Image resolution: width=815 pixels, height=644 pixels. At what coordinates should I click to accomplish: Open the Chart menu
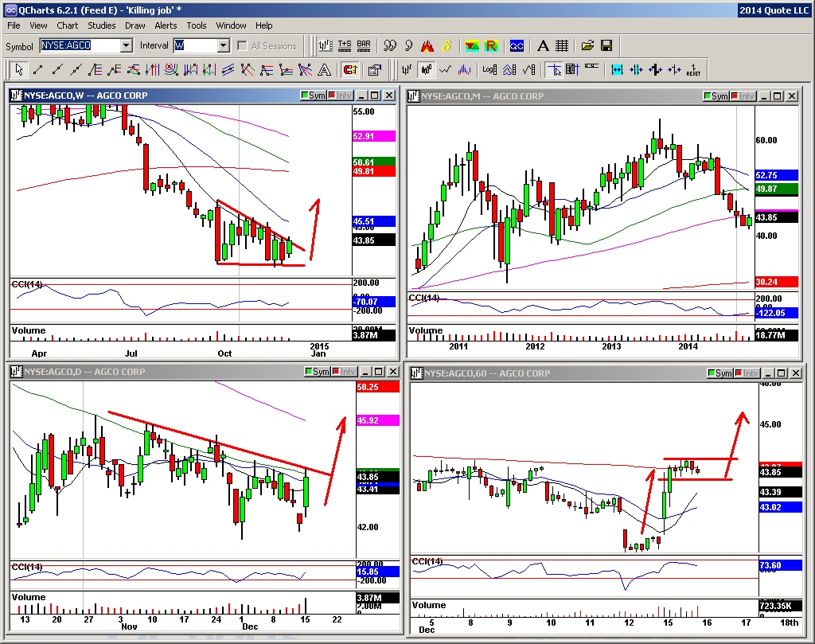point(68,25)
